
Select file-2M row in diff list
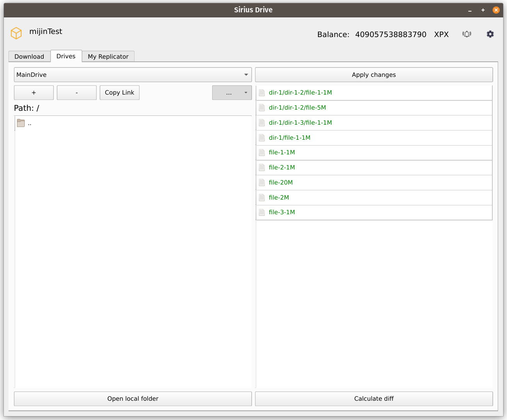pos(374,198)
